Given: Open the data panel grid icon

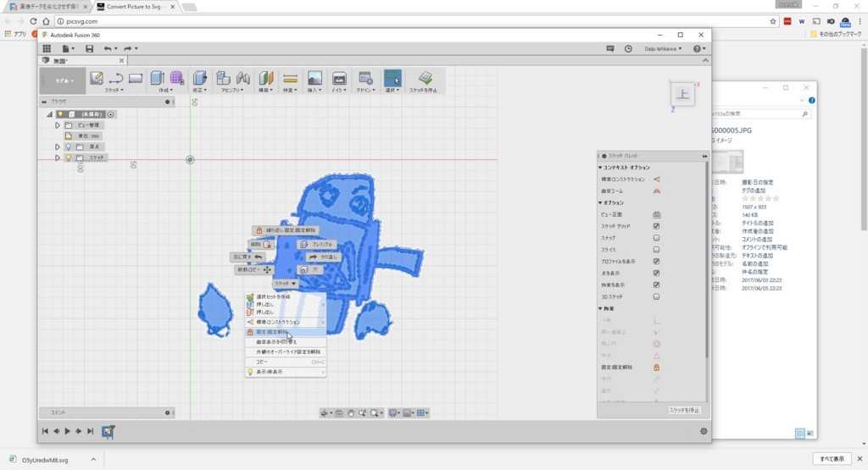Looking at the screenshot, I should click(47, 48).
